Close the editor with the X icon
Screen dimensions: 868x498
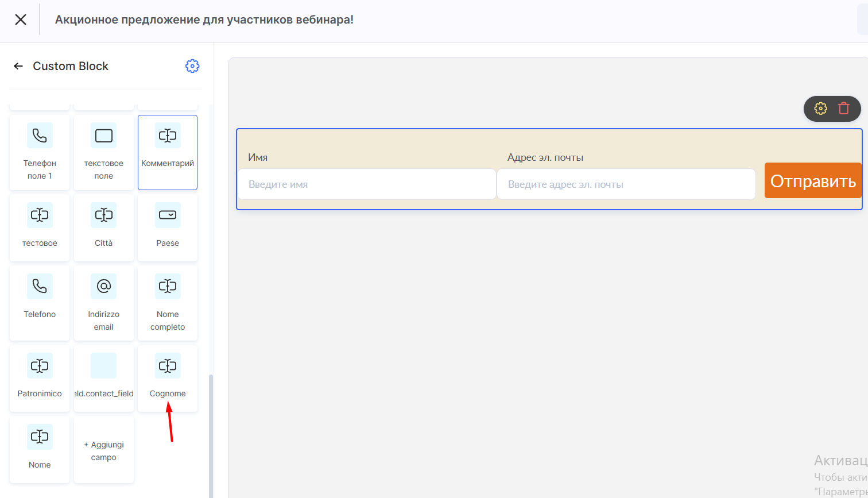[21, 20]
